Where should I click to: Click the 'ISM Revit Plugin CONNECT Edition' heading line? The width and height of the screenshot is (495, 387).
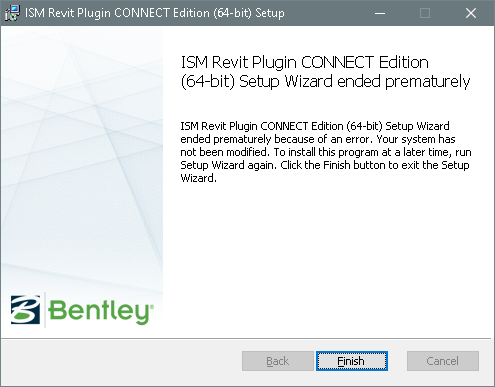pyautogui.click(x=304, y=62)
